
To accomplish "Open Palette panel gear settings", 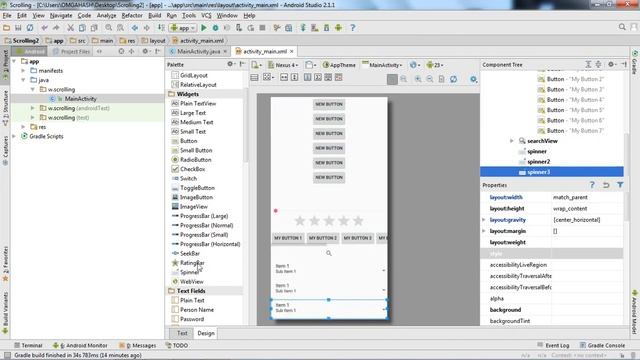I will [231, 64].
